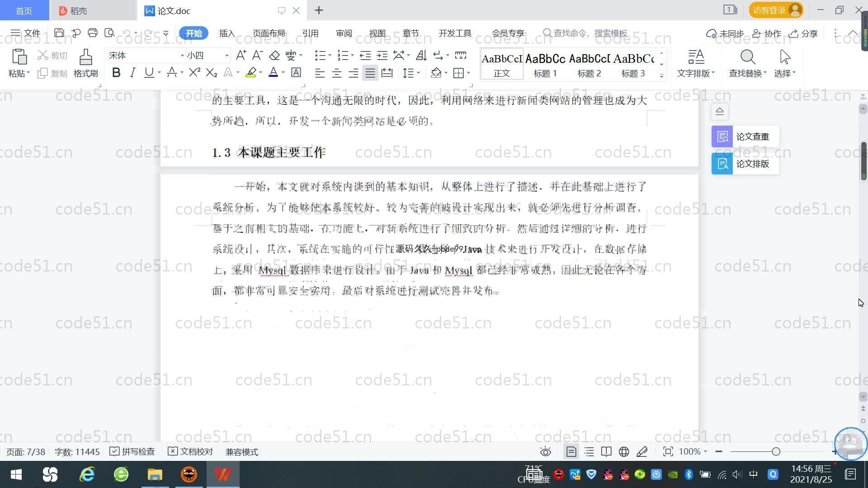Click the 论文查重 plagiarism check button
The width and height of the screenshot is (868, 488).
(745, 136)
